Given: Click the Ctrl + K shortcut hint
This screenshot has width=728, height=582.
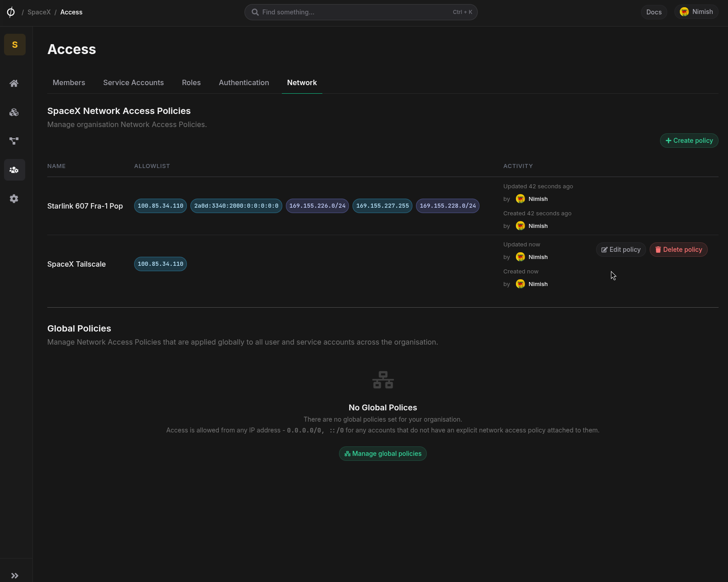Looking at the screenshot, I should (462, 12).
